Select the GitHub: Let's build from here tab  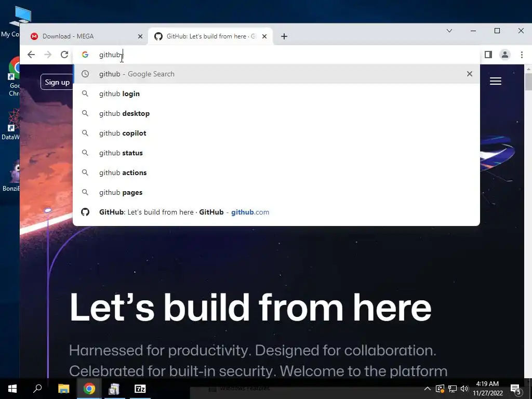click(210, 36)
